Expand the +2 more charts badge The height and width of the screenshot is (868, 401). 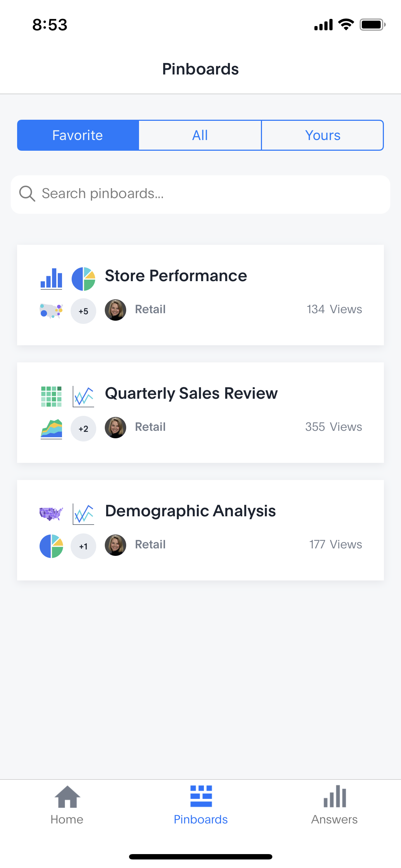pyautogui.click(x=83, y=429)
